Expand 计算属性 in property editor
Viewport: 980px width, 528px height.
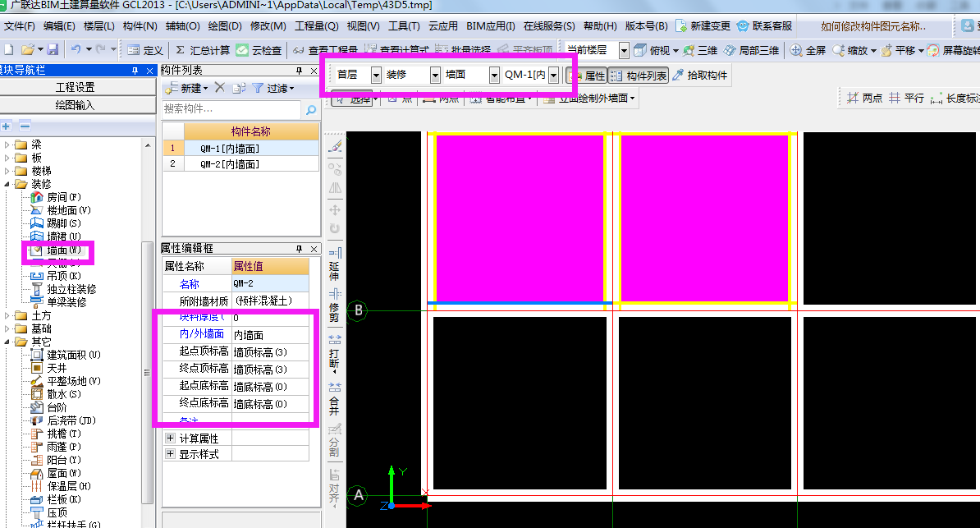(170, 438)
